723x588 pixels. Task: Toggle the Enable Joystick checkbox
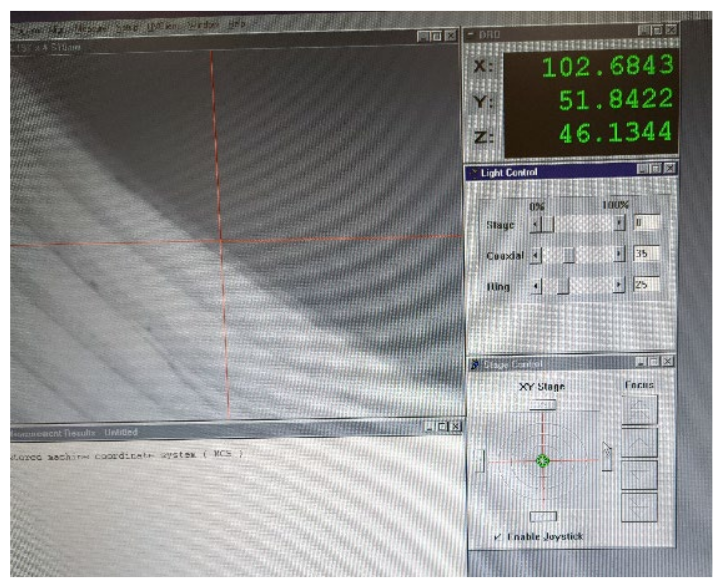click(497, 537)
